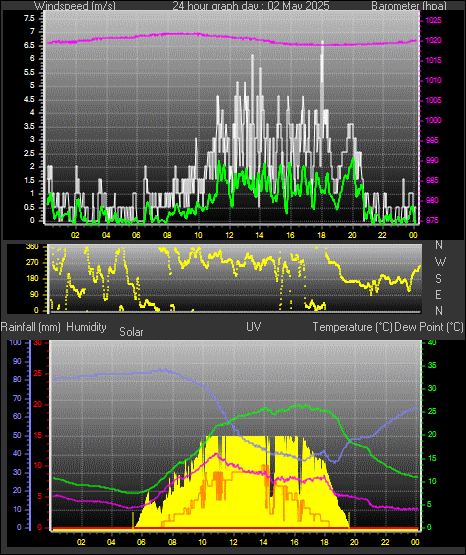
Task: Click the "Windspeed (m/s)" axis title
Action: click(75, 6)
